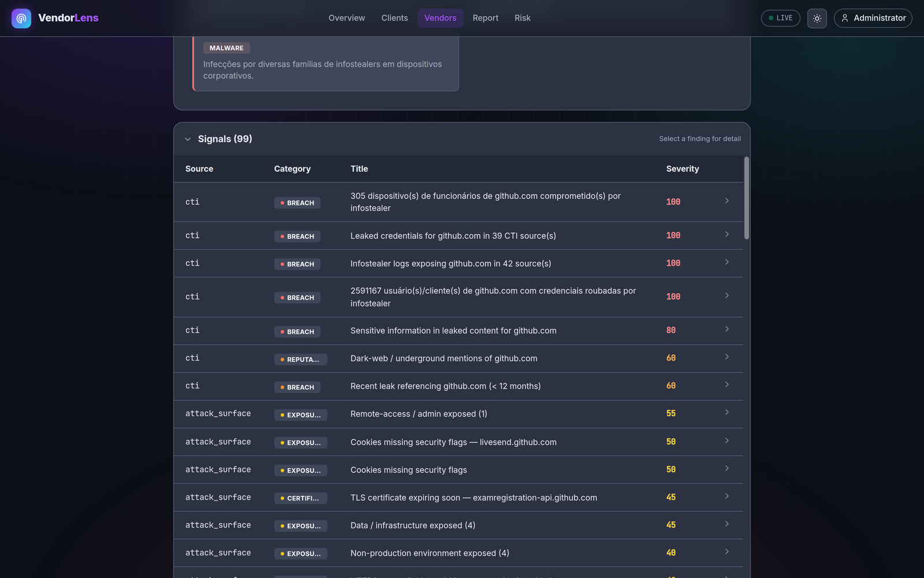Select 'Dark-web / underground mentions of github.com'
The image size is (924, 578).
tap(444, 358)
